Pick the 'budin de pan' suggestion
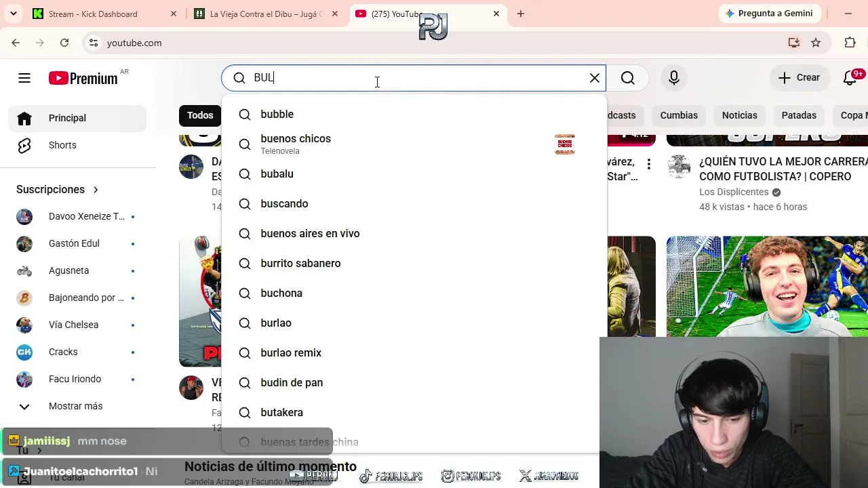Viewport: 868px width, 488px height. point(414,382)
